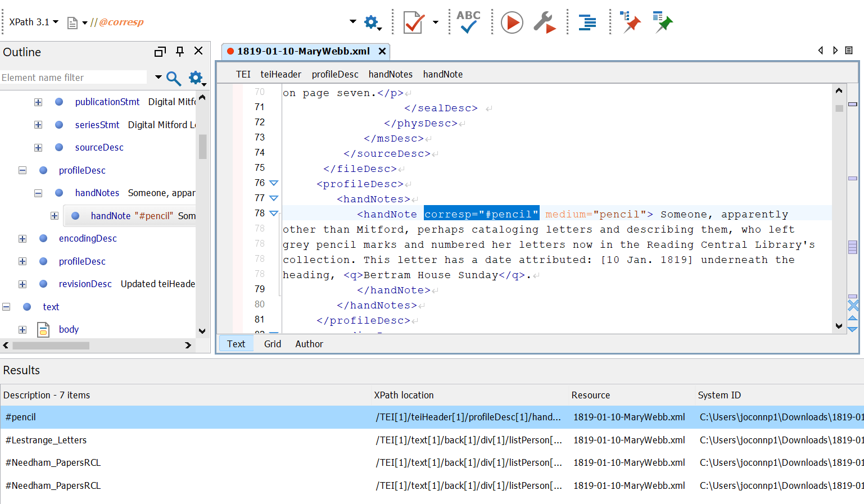Screen dimensions: 864x504
Task: Open XPath options gear in toolbar
Action: click(x=372, y=22)
